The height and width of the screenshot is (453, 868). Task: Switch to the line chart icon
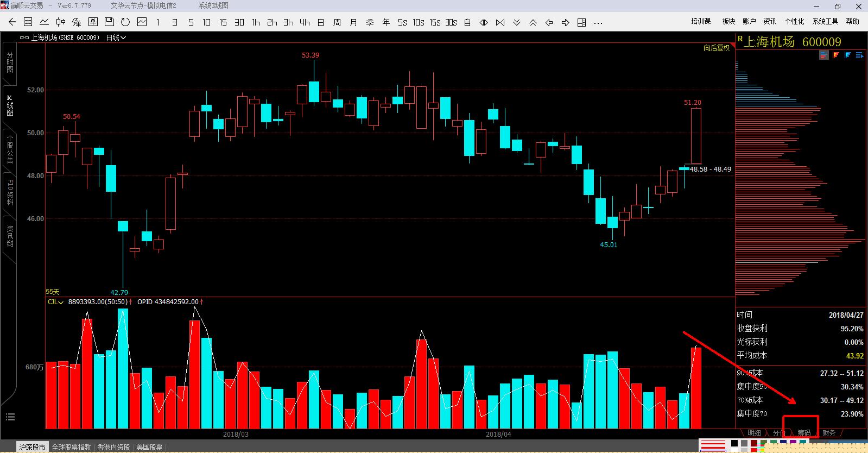click(x=45, y=22)
